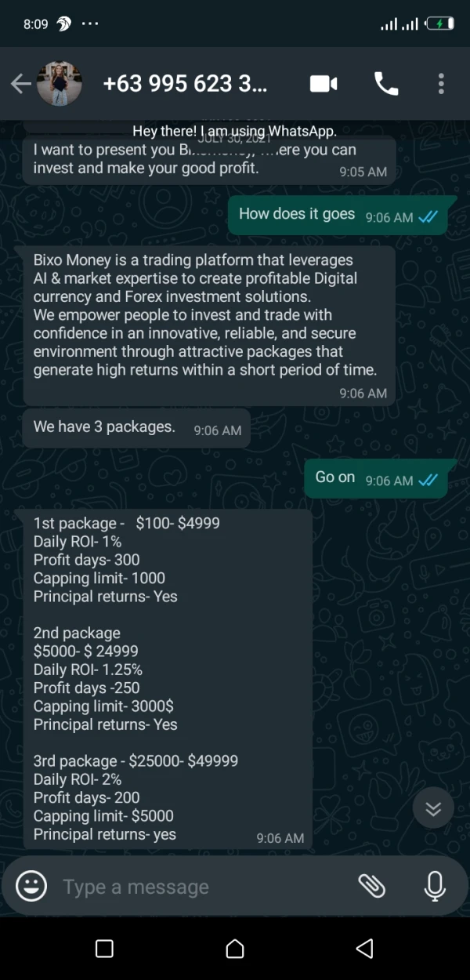The image size is (470, 980).
Task: Open recent apps with square button
Action: click(x=104, y=949)
